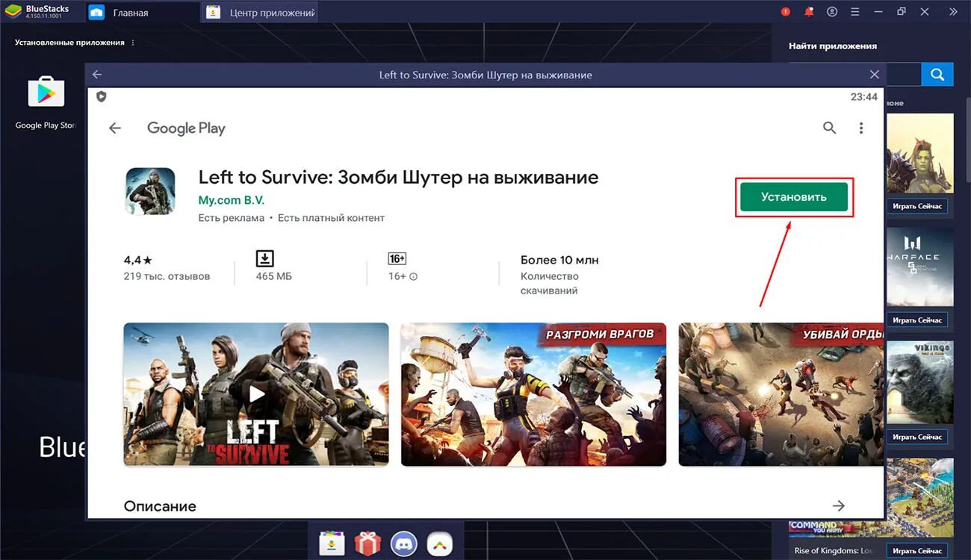The height and width of the screenshot is (560, 971).
Task: Play the Left to Survive trailer video
Action: 256,394
